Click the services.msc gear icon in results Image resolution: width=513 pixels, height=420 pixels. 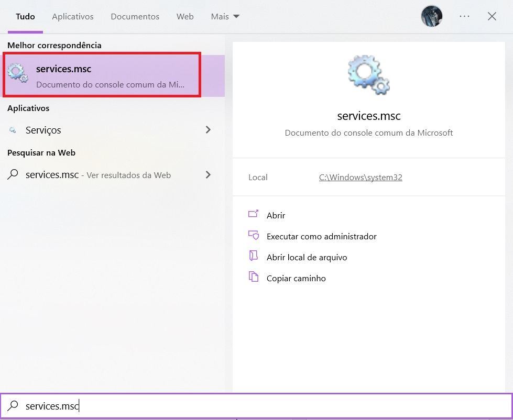click(x=18, y=73)
